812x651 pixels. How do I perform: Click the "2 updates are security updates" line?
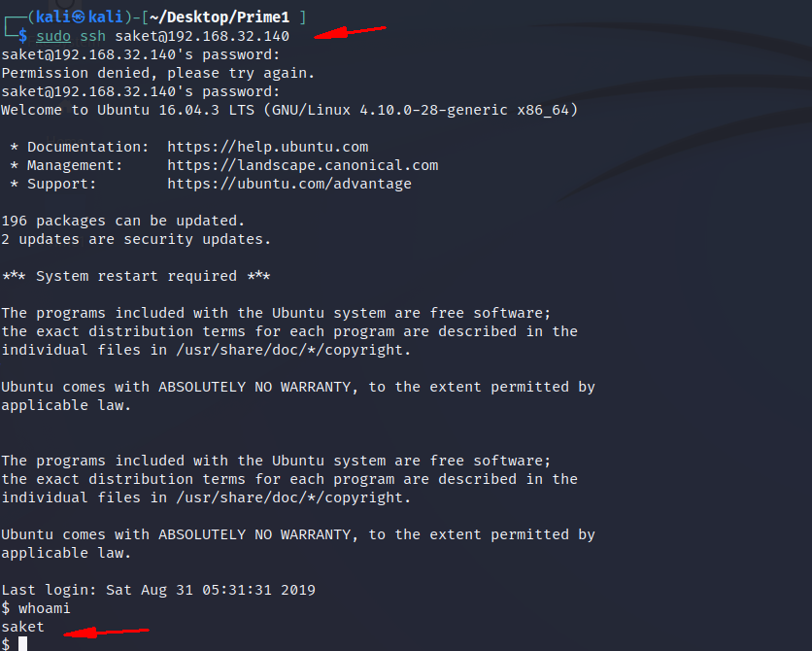(x=136, y=239)
